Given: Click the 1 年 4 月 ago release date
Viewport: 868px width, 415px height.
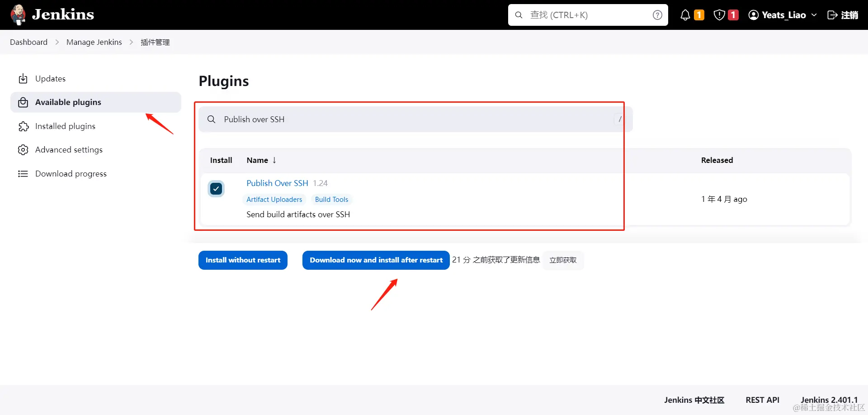Looking at the screenshot, I should pyautogui.click(x=724, y=199).
